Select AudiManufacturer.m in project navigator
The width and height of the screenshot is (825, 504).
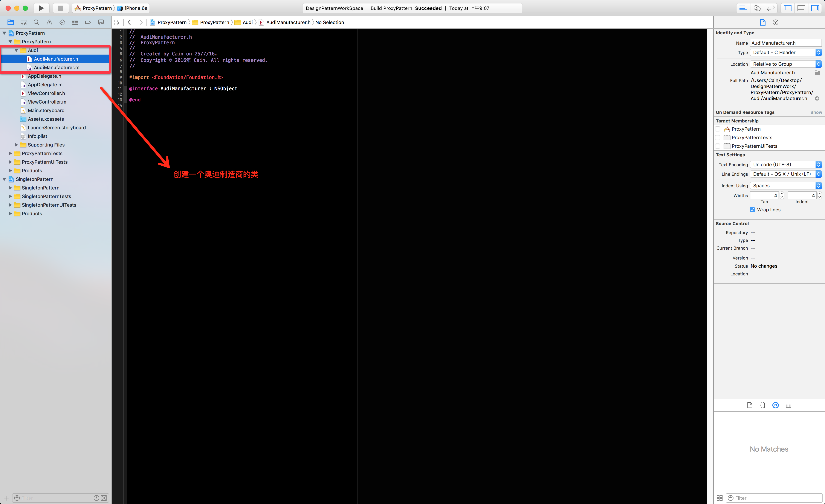click(x=56, y=68)
